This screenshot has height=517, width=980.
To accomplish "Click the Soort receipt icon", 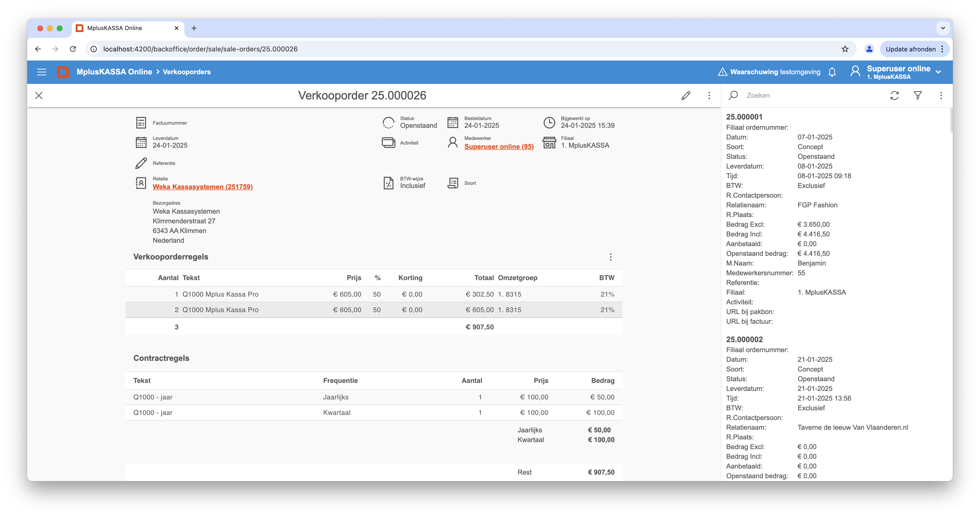I will (x=452, y=183).
